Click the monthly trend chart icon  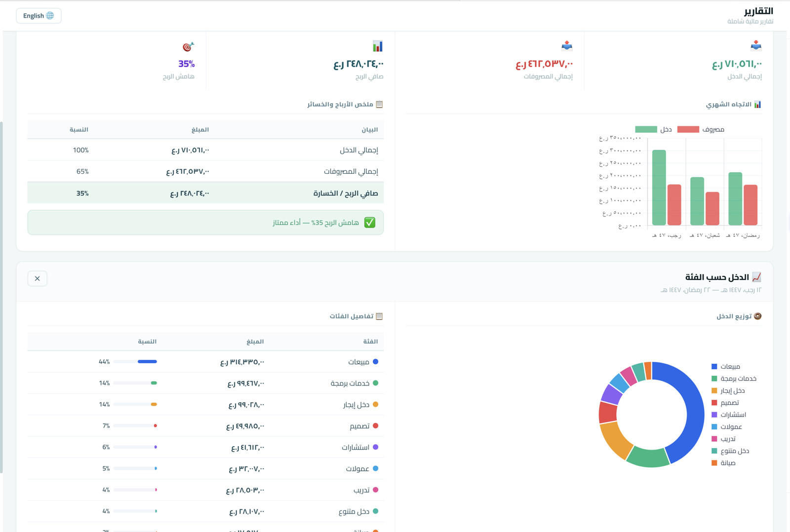click(757, 104)
